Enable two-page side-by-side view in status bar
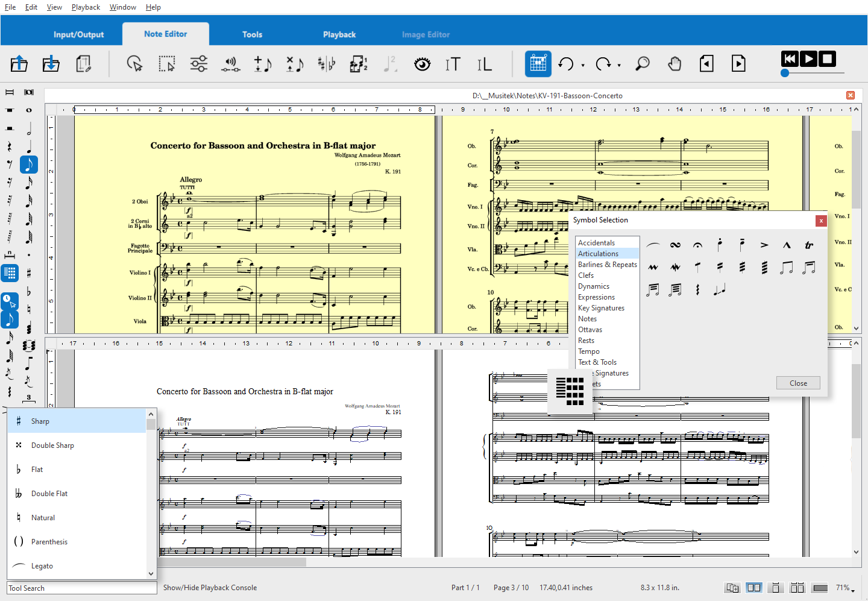 tap(754, 588)
